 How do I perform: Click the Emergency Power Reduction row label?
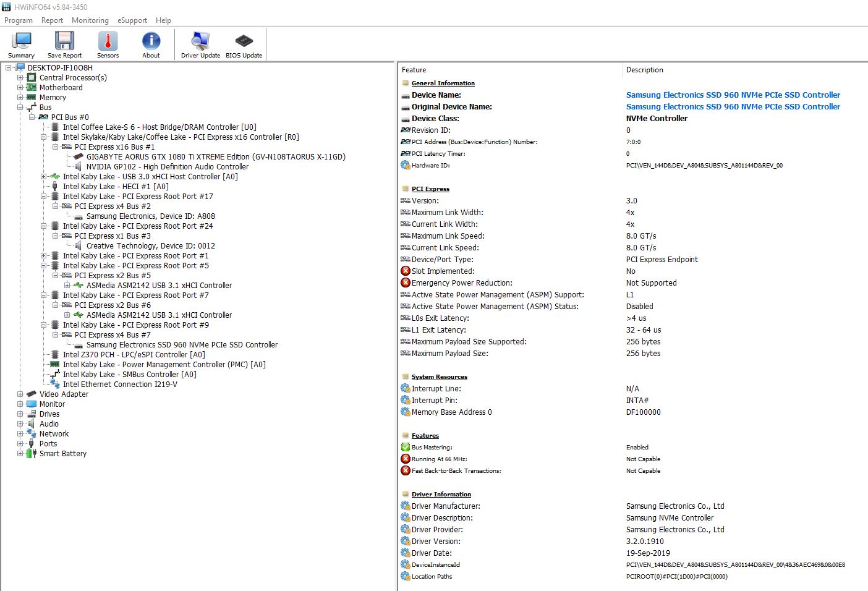(462, 283)
